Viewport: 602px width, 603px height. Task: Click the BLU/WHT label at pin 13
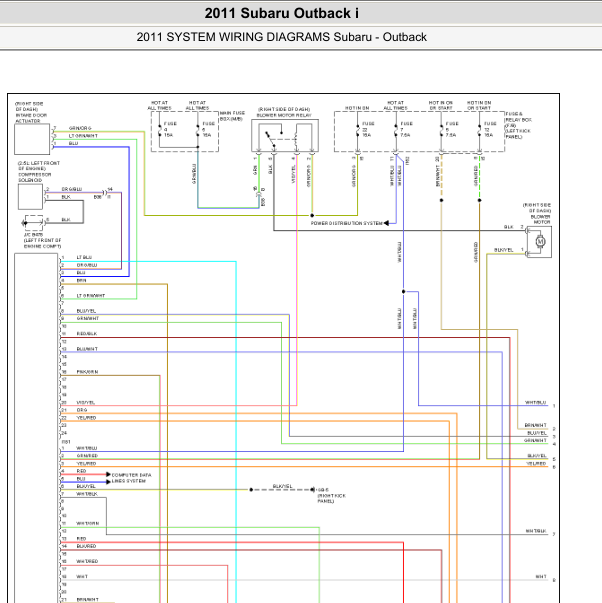87,349
